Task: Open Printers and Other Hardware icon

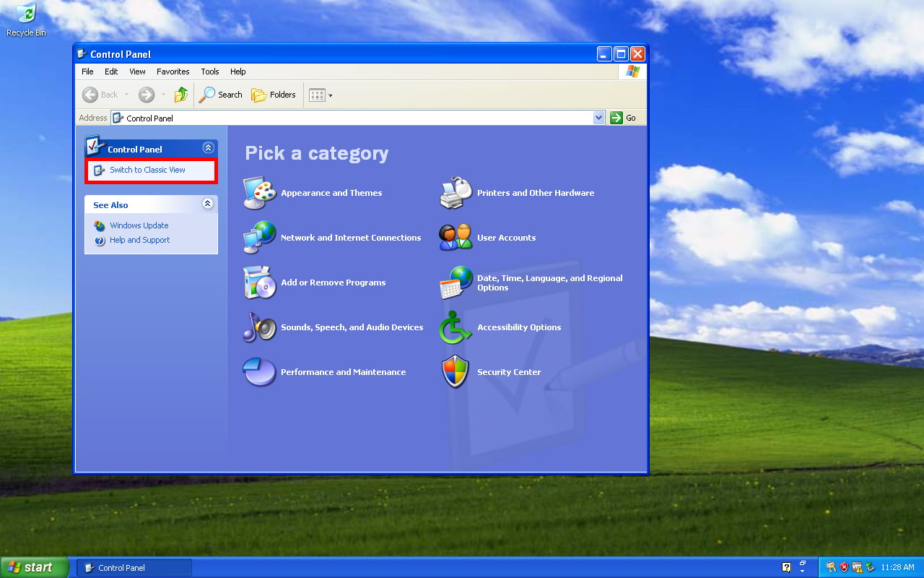Action: (x=456, y=193)
